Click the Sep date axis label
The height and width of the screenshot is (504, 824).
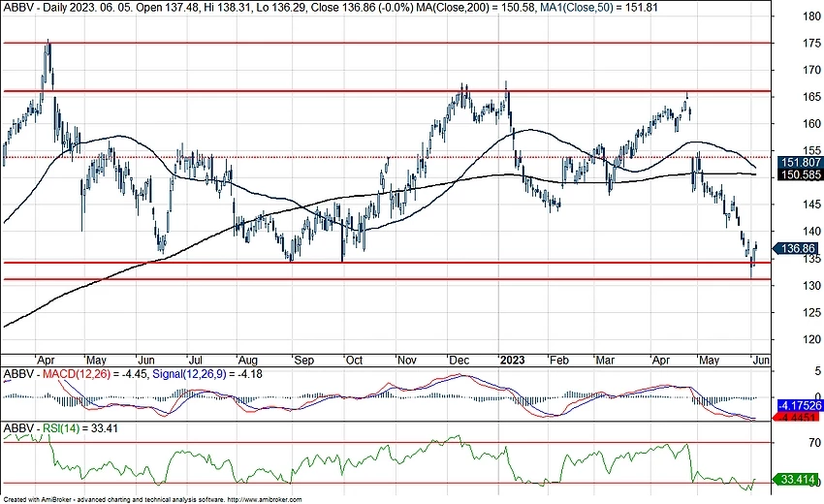(x=303, y=361)
